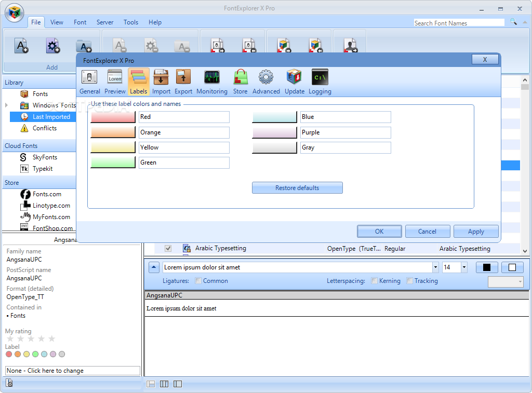Viewport: 532px width, 393px height.
Task: Expand the Windows Fonts tree node
Action: (6, 105)
